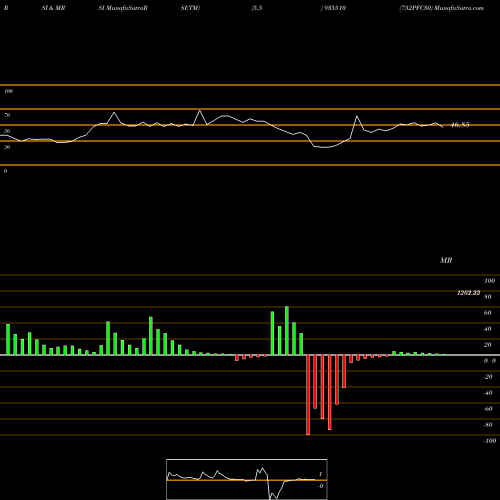This screenshot has width=500, height=500.
Task: Click the 'SI & MR' header label
Action: point(53,8)
